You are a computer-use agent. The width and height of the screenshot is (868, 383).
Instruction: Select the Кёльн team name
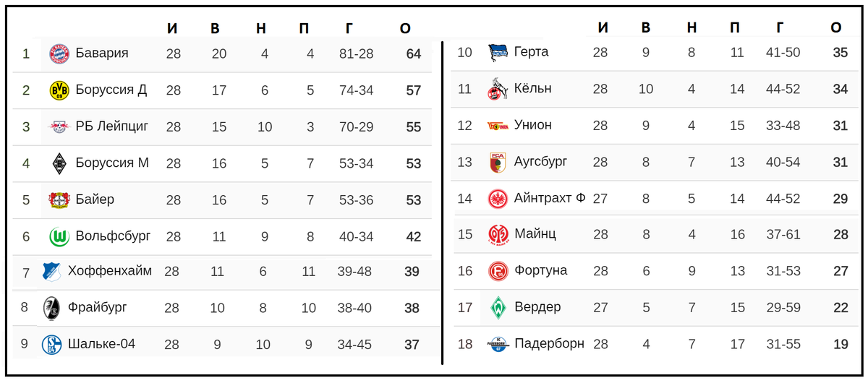(x=533, y=88)
